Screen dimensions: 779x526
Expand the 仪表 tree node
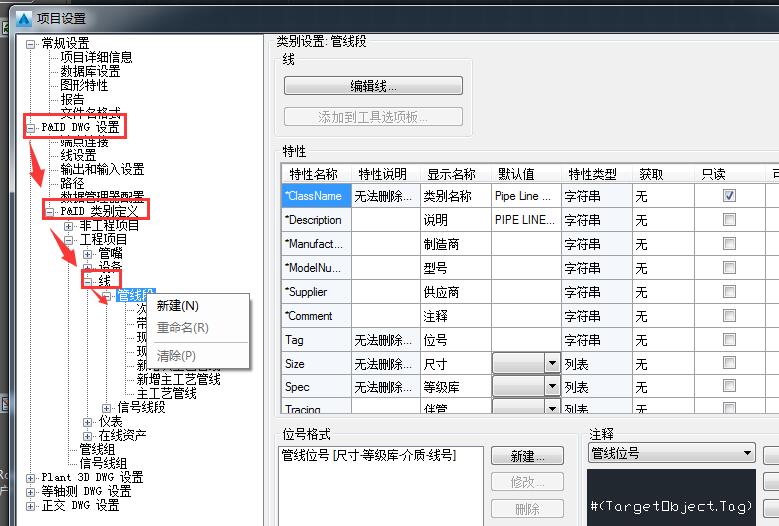pyautogui.click(x=87, y=422)
